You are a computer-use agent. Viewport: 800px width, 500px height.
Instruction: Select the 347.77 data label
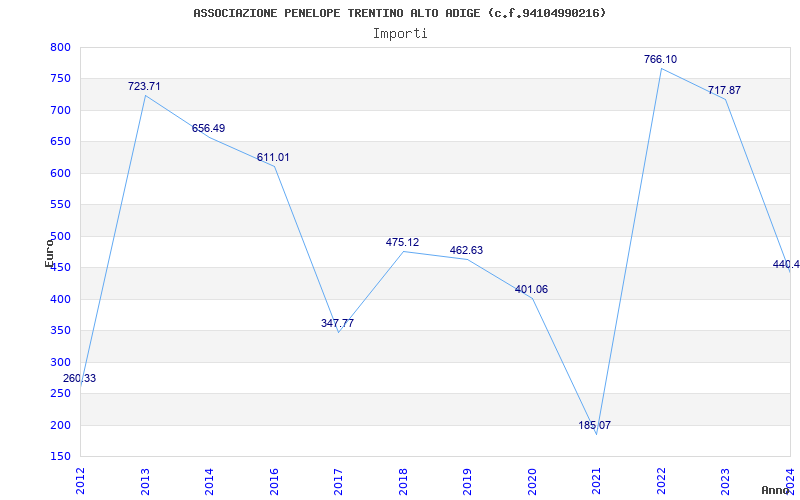pyautogui.click(x=337, y=323)
